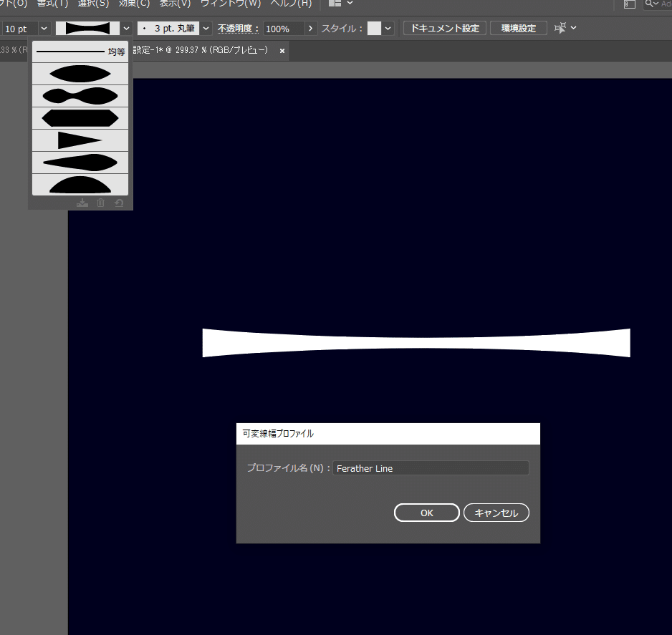Click キャンセル in the profile dialog

pyautogui.click(x=496, y=513)
